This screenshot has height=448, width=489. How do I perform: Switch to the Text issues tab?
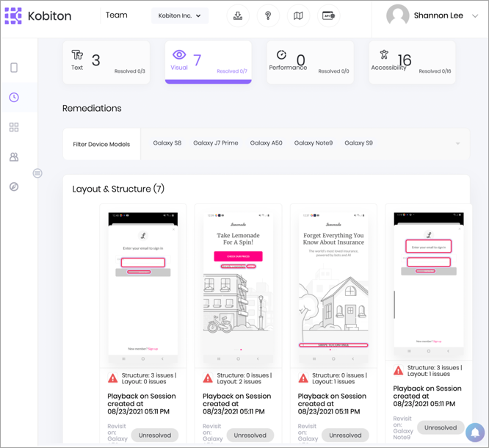[106, 62]
